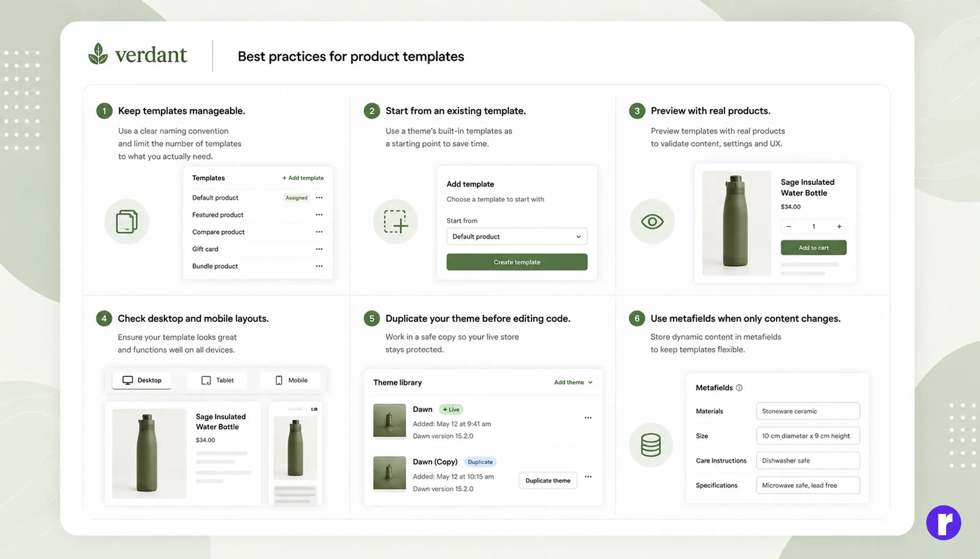Image resolution: width=980 pixels, height=559 pixels.
Task: Click the $34.00 price above the quantity stepper
Action: [x=790, y=207]
